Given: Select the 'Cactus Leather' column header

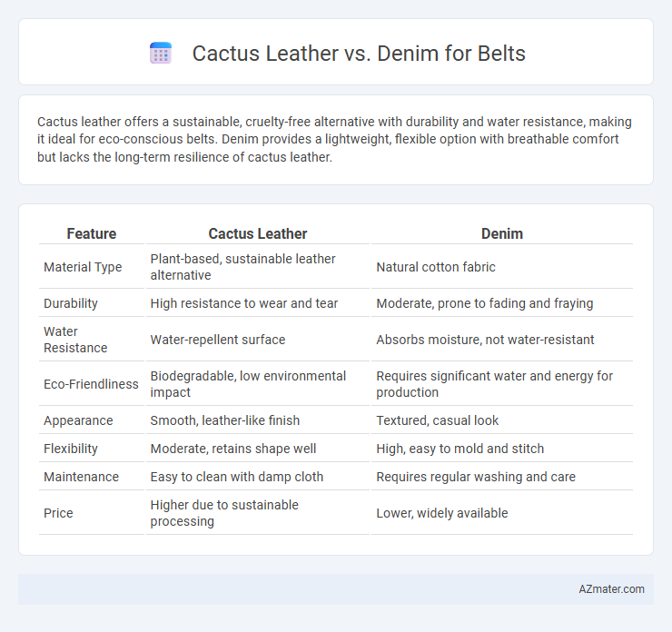Looking at the screenshot, I should pos(258,233).
